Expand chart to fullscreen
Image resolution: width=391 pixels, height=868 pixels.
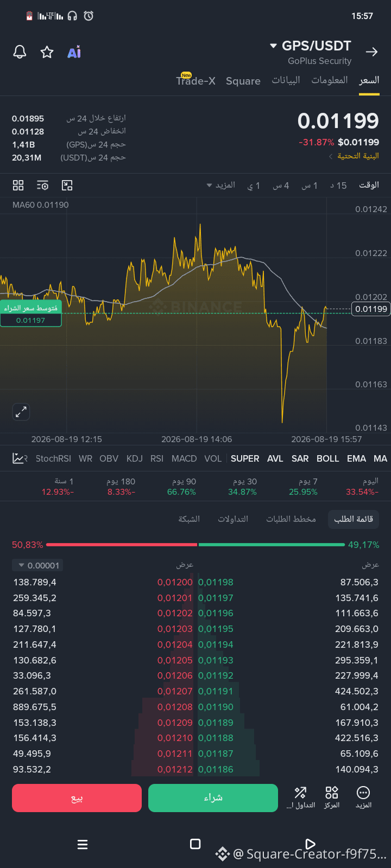point(21,412)
